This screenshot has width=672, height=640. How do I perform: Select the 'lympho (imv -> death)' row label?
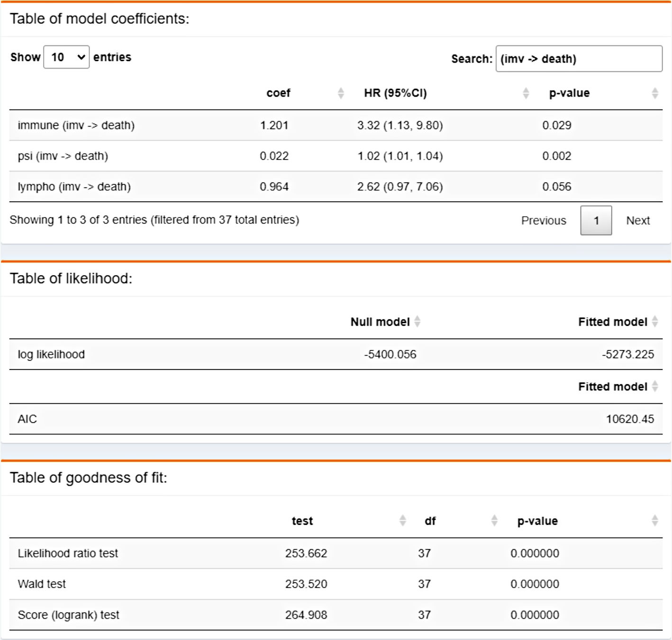74,187
